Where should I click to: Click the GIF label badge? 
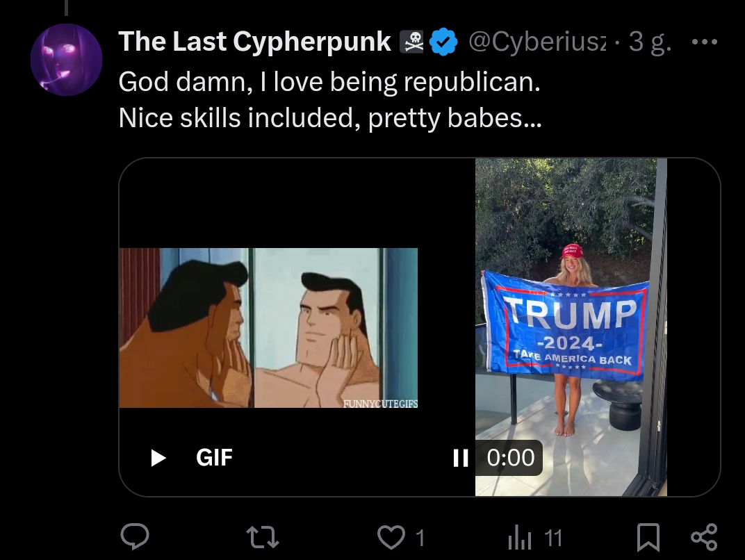[214, 457]
